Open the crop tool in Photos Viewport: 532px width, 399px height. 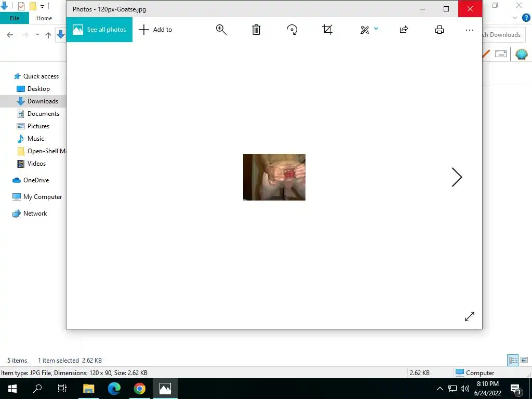point(327,30)
